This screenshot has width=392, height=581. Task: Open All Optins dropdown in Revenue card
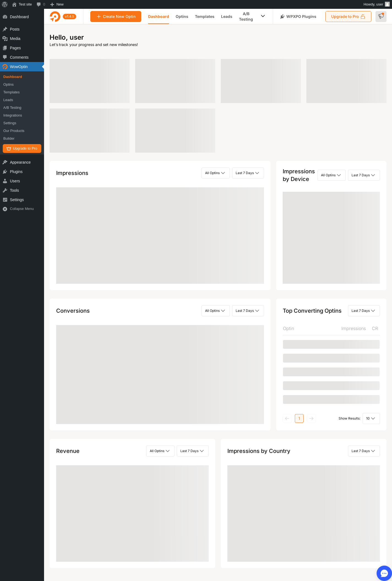[x=160, y=451]
